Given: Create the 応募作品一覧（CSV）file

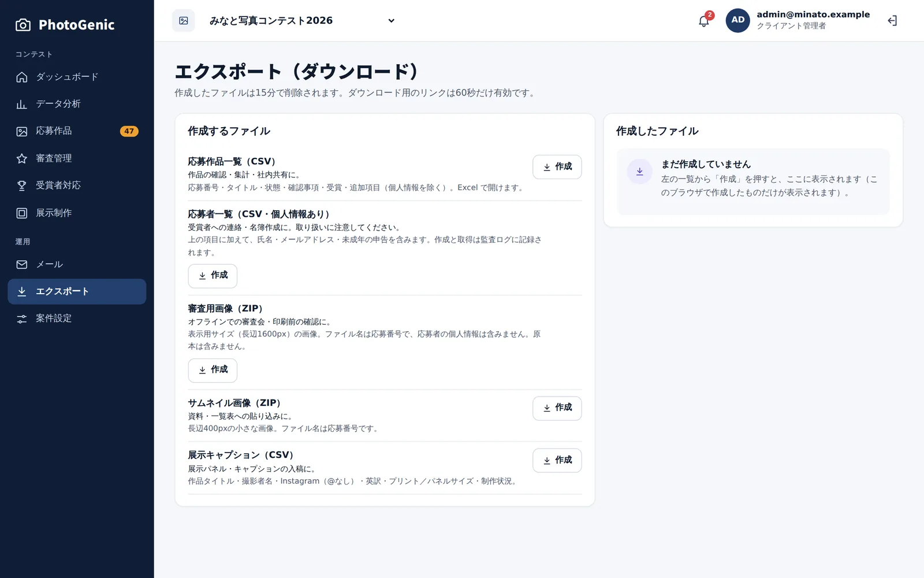Looking at the screenshot, I should pyautogui.click(x=557, y=167).
